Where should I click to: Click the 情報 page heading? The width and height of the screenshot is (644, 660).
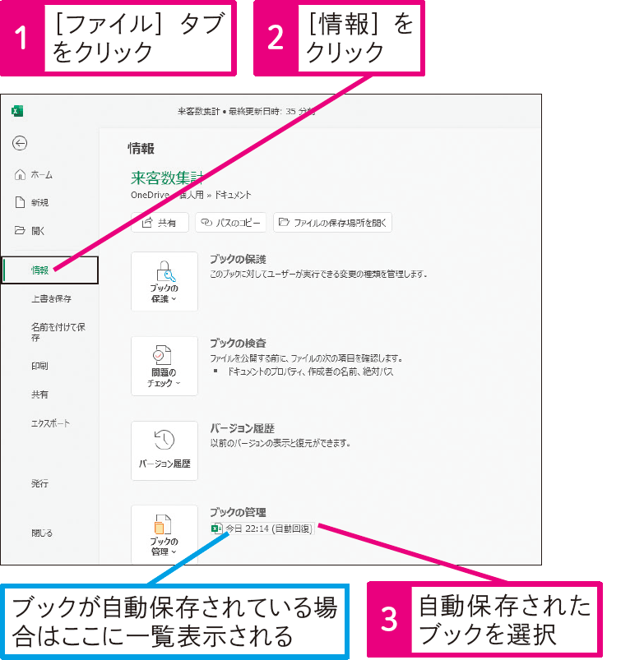141,149
